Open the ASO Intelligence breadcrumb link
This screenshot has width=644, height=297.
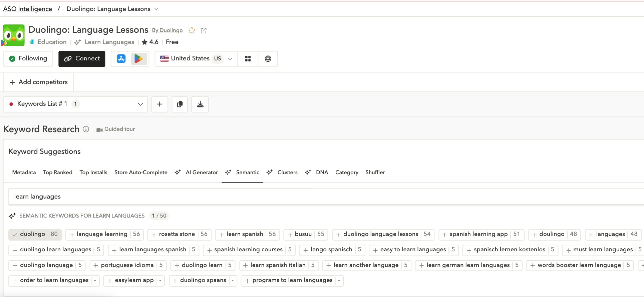tap(28, 9)
